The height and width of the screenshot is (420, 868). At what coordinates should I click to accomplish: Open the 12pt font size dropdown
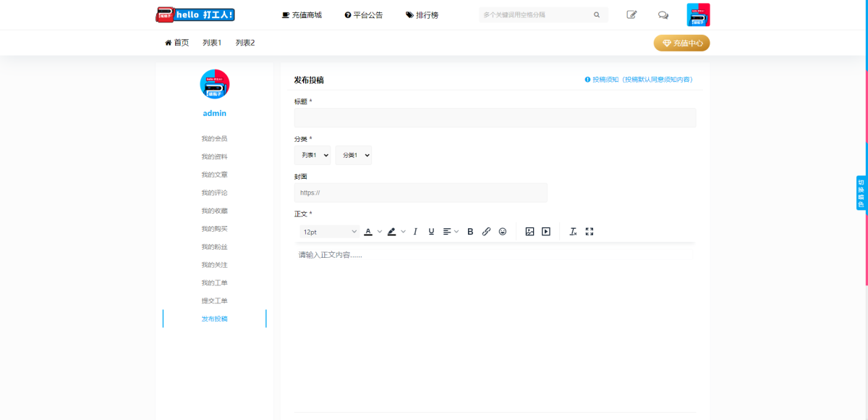pyautogui.click(x=330, y=232)
